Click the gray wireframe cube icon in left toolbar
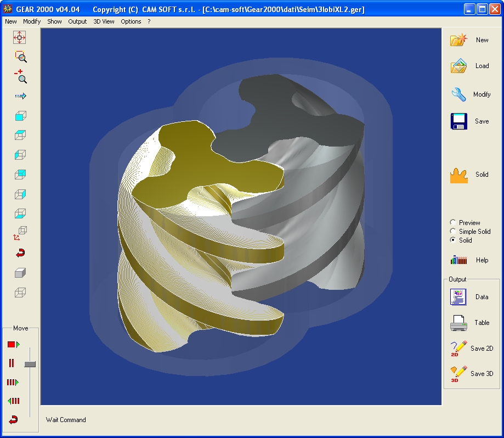Image resolution: width=504 pixels, height=438 pixels. pyautogui.click(x=20, y=292)
